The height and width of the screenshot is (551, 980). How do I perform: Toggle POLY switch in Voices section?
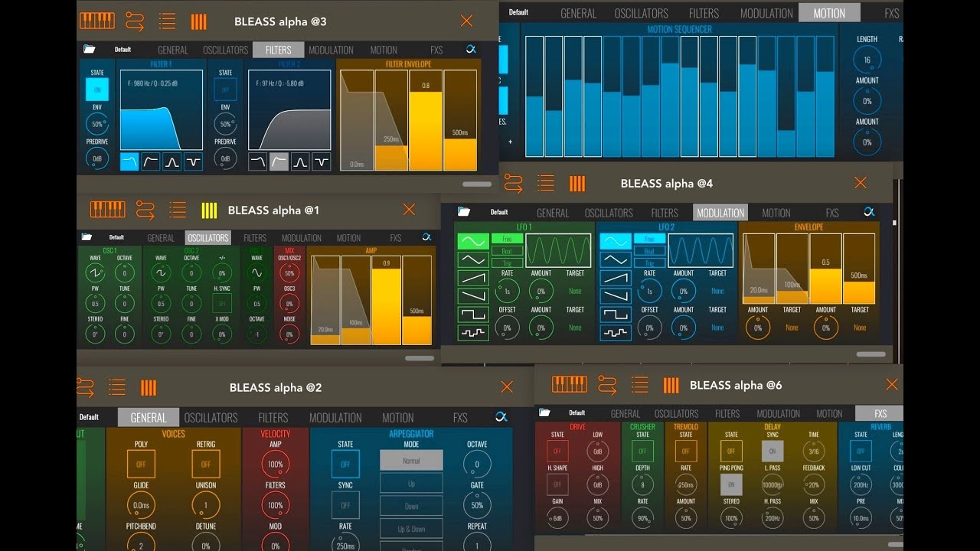[141, 464]
